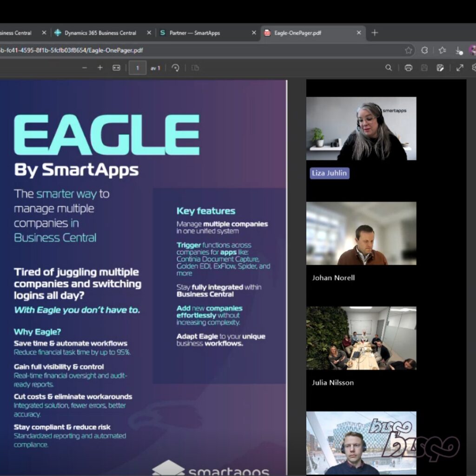Click "Save time & automate workflows" text

click(x=71, y=344)
